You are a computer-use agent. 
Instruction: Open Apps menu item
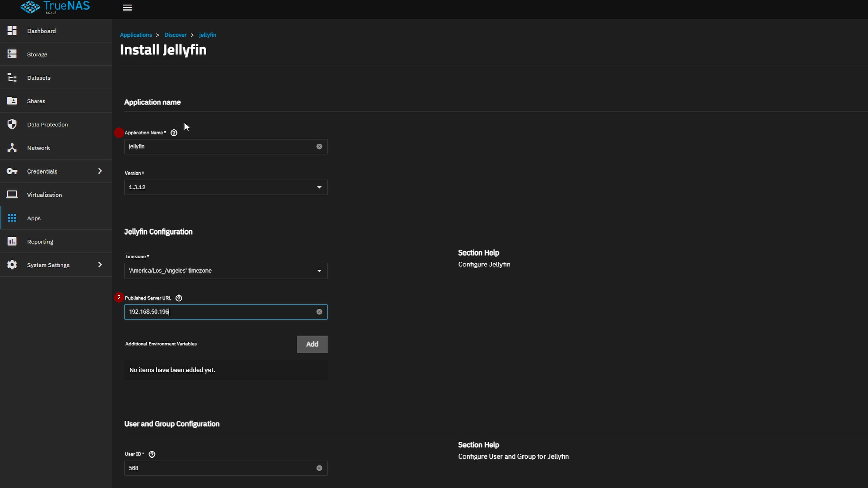(x=56, y=218)
